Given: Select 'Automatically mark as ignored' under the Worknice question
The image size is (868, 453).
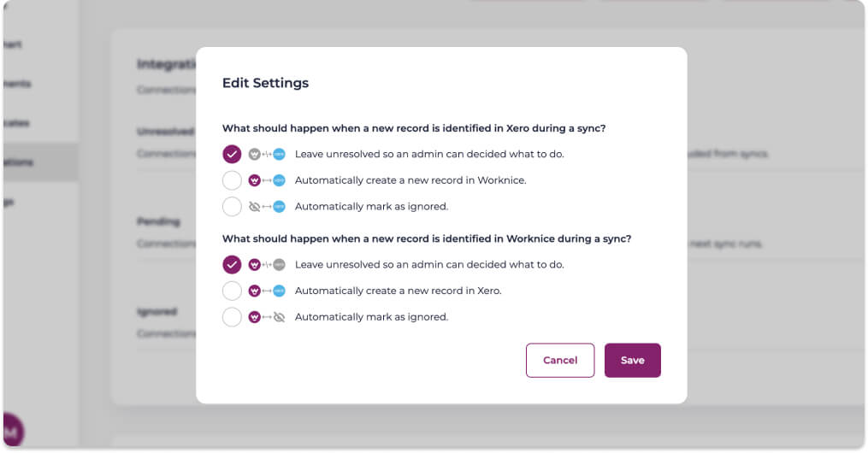Looking at the screenshot, I should pyautogui.click(x=232, y=317).
